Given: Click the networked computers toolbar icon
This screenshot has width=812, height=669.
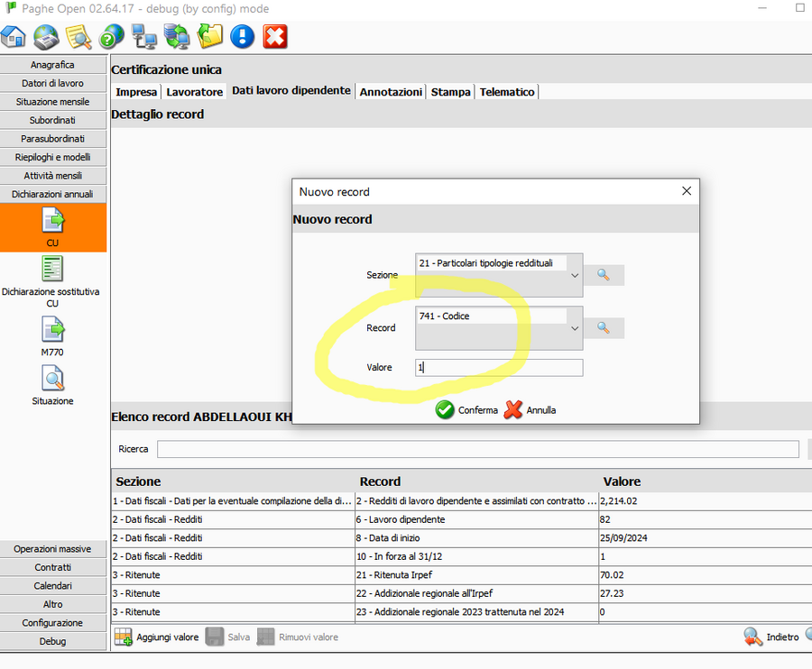Looking at the screenshot, I should coord(144,36).
